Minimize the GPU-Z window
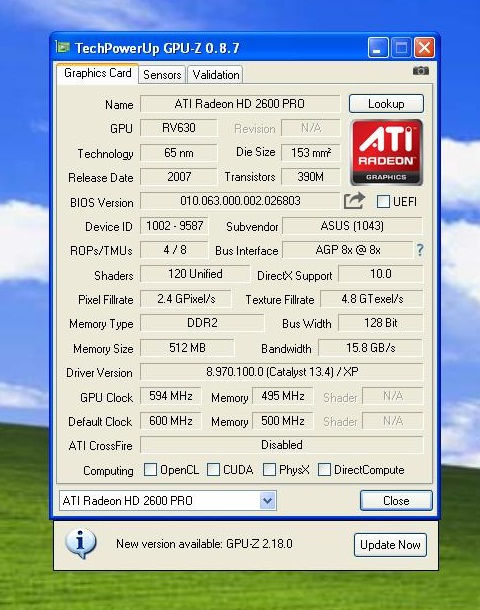The height and width of the screenshot is (610, 480). click(378, 47)
